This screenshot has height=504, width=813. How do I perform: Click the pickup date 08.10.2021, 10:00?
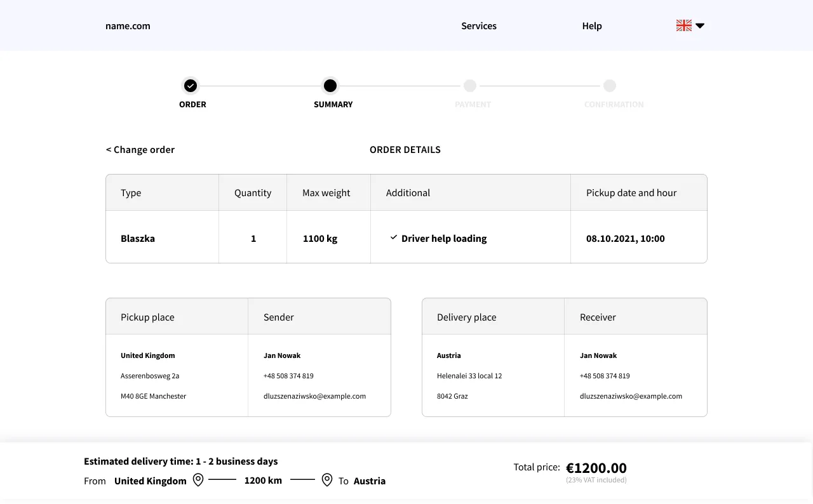pyautogui.click(x=626, y=239)
